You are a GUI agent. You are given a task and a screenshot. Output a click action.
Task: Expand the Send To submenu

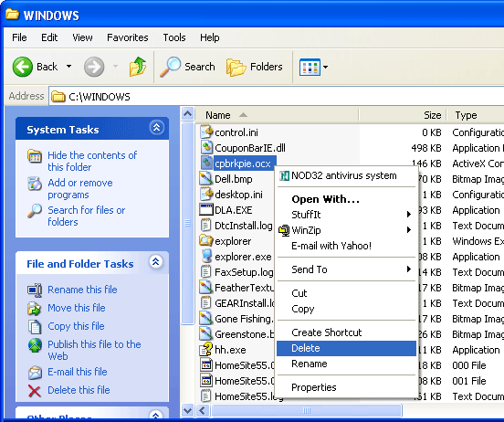(x=347, y=269)
